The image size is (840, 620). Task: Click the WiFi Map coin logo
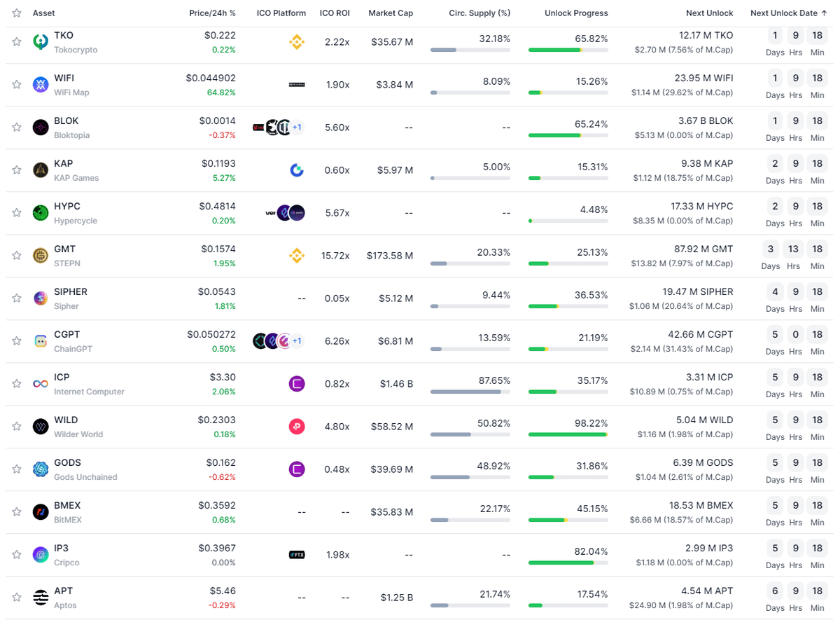tap(41, 85)
